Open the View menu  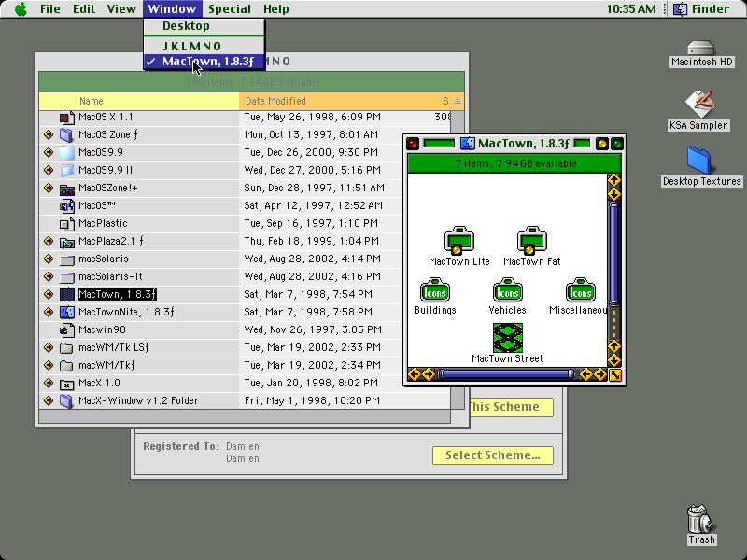(121, 9)
